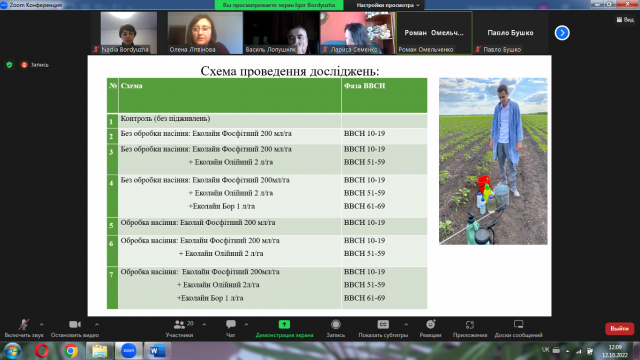The width and height of the screenshot is (640, 360).
Task: Open the Вид view menu
Action: click(x=625, y=20)
